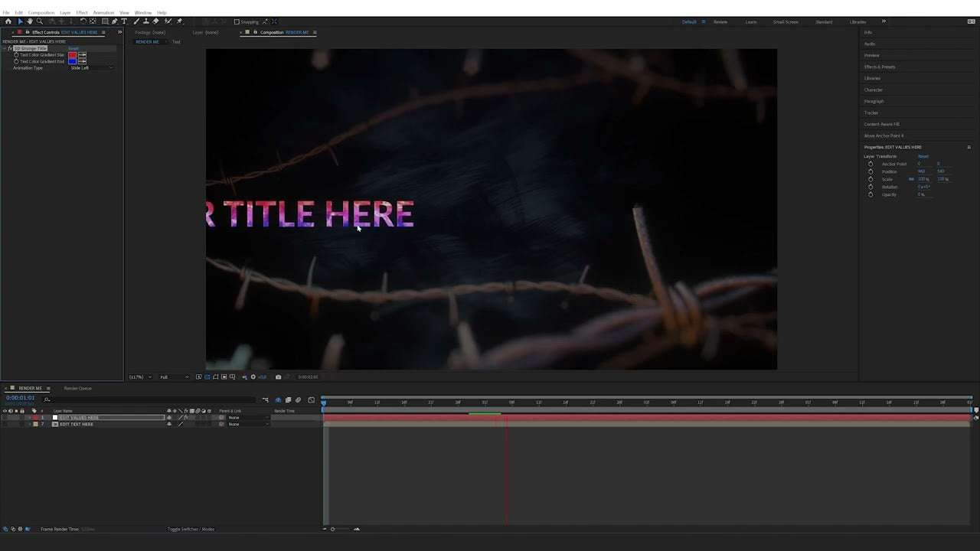Select the Hand tool
Image resolution: width=980 pixels, height=551 pixels.
point(30,21)
